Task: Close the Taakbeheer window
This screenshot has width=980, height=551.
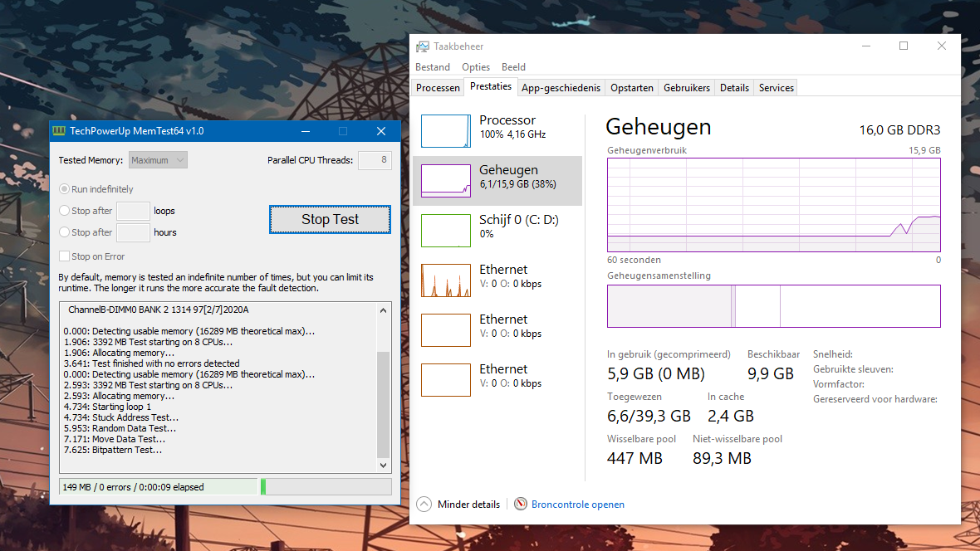Action: coord(942,46)
